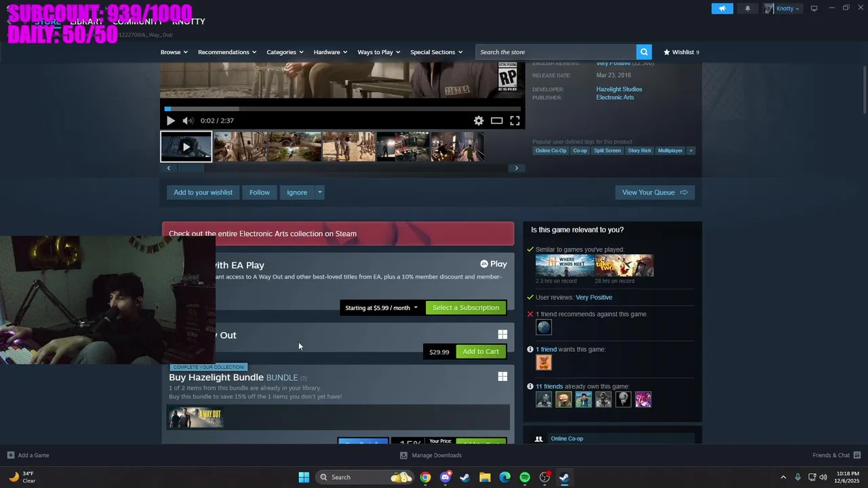Toggle theater mode on video player
Viewport: 868px width, 488px height.
(496, 121)
